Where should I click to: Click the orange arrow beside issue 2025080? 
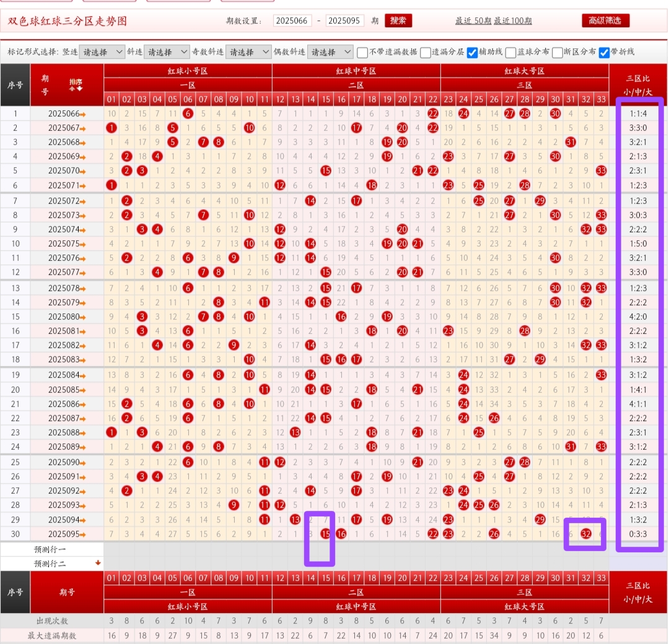click(x=82, y=317)
